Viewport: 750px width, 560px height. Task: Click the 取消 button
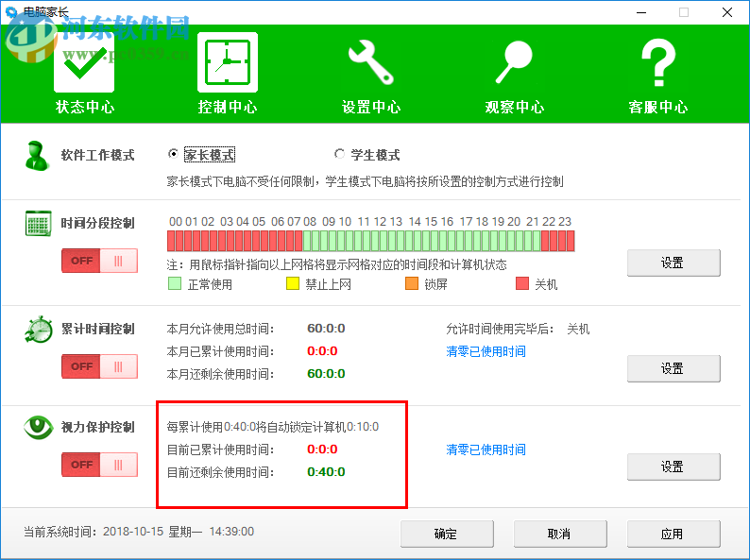[x=560, y=534]
